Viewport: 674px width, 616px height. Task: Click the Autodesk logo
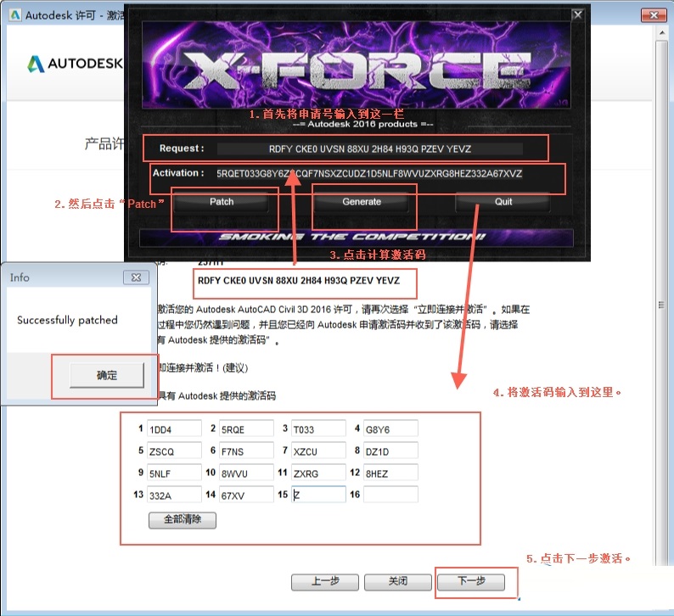[x=76, y=64]
